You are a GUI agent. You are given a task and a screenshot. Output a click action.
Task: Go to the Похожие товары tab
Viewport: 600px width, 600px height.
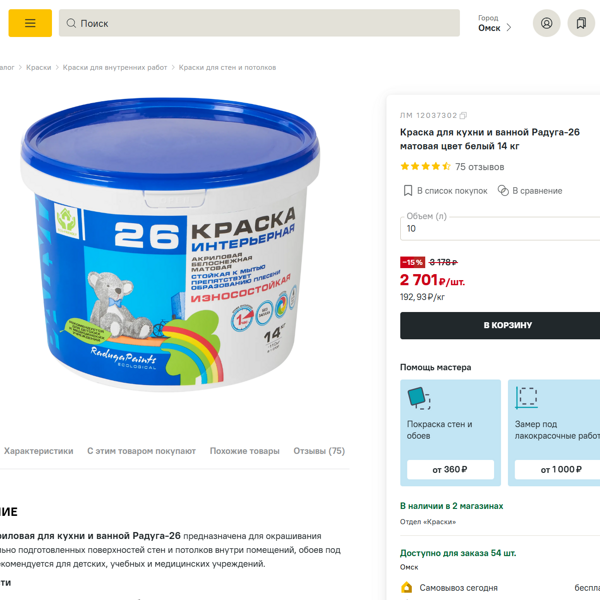point(245,451)
